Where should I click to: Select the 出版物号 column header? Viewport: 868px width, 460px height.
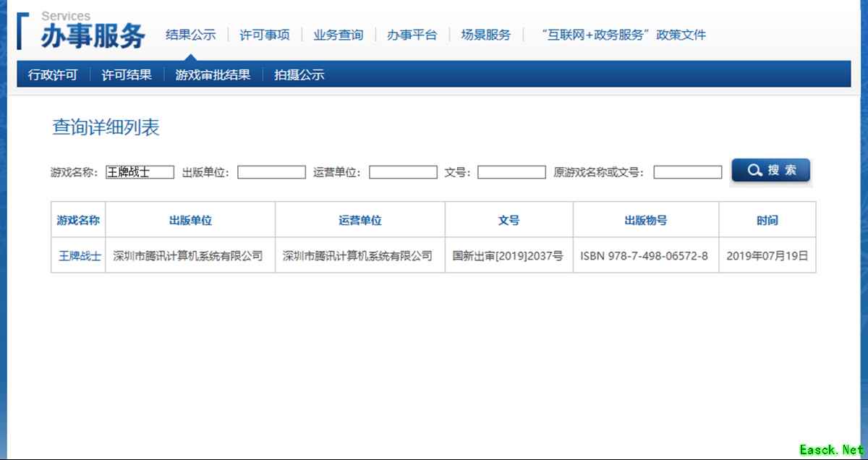(646, 220)
